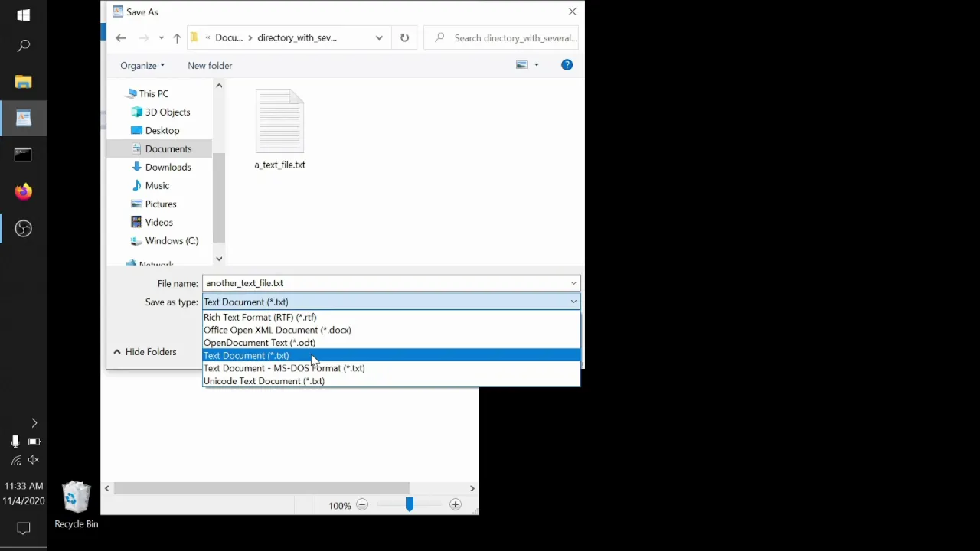
Task: Switch to WordPad taskbar icon
Action: point(23,118)
